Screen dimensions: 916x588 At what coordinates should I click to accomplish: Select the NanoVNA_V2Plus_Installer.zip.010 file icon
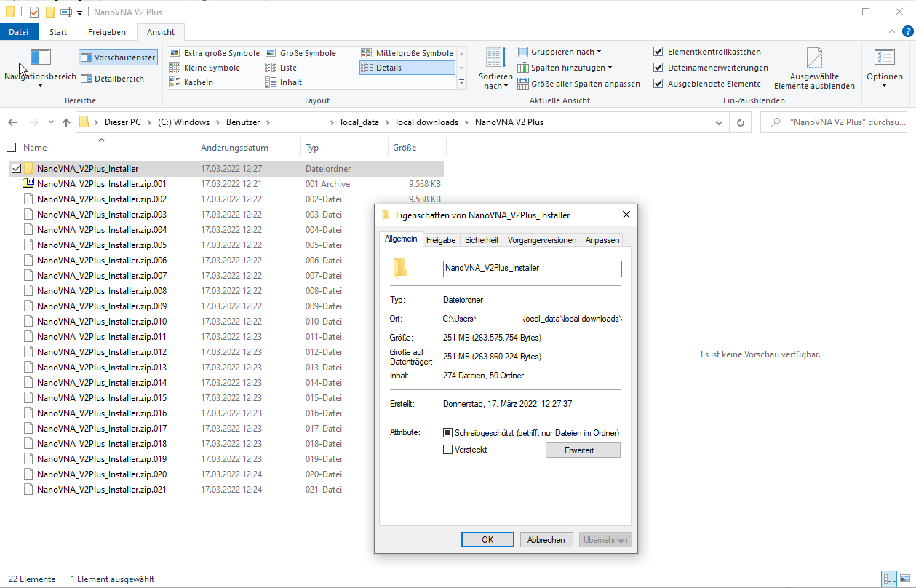[x=28, y=321]
